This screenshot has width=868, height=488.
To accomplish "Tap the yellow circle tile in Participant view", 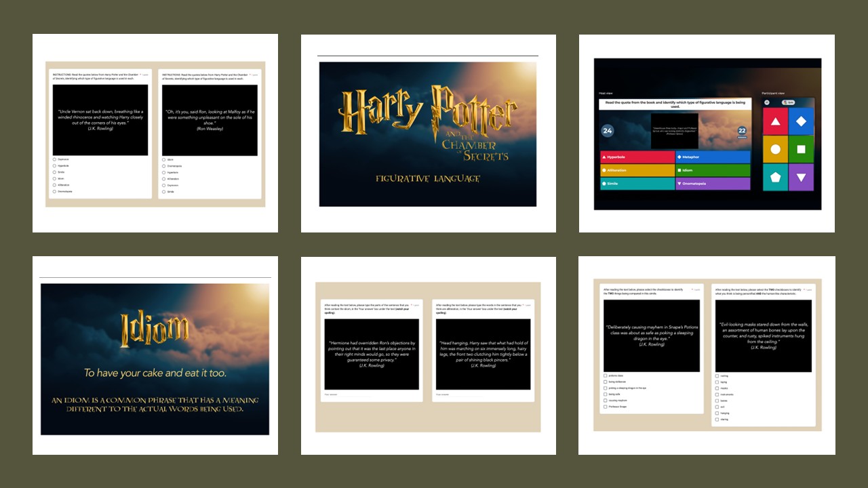I will pos(775,149).
